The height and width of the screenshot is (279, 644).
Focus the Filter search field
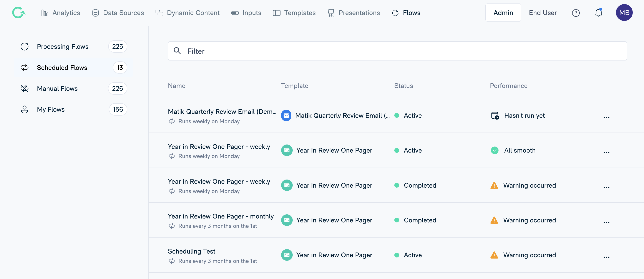coord(397,51)
